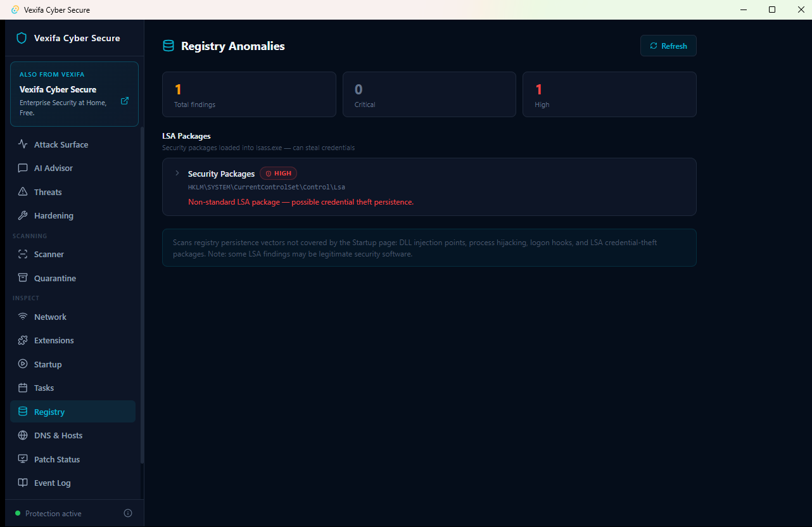Select the Event Log entry
This screenshot has width=812, height=527.
coord(73,483)
